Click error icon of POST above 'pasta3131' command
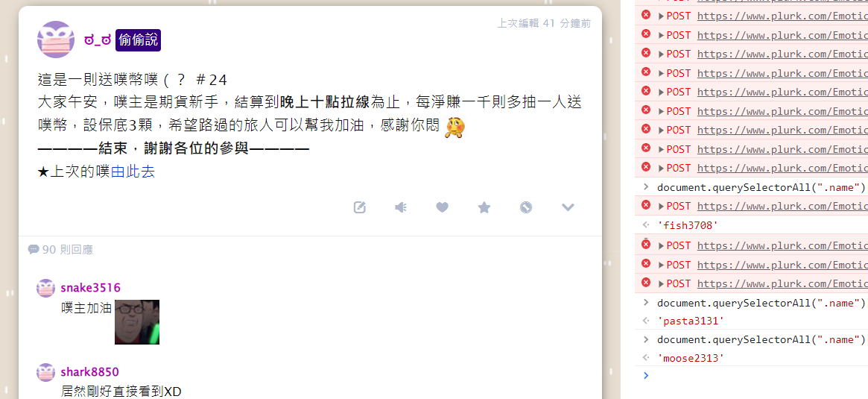The width and height of the screenshot is (868, 399). [x=645, y=283]
